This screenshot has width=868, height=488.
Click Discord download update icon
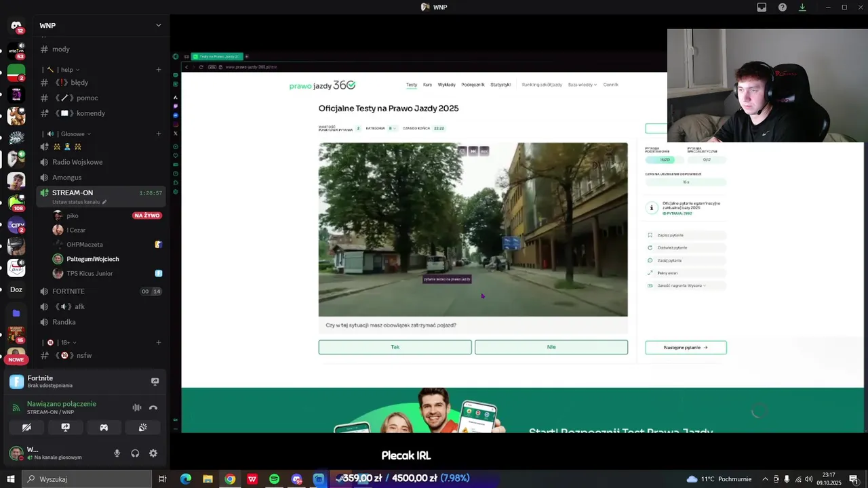click(x=802, y=7)
